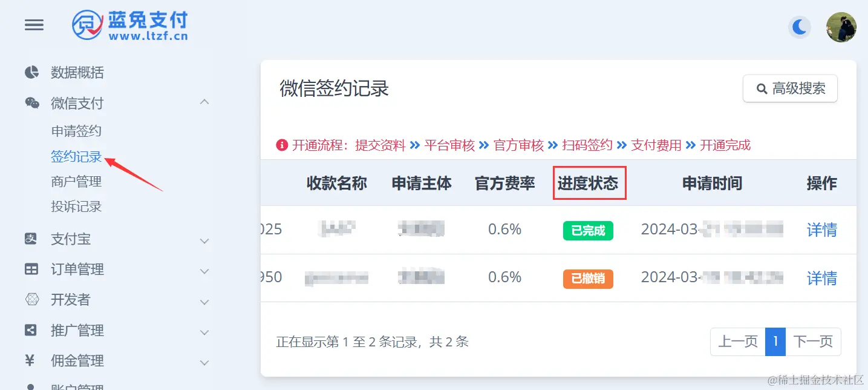The image size is (868, 390).
Task: Select the 推广管理 menu label
Action: click(77, 331)
